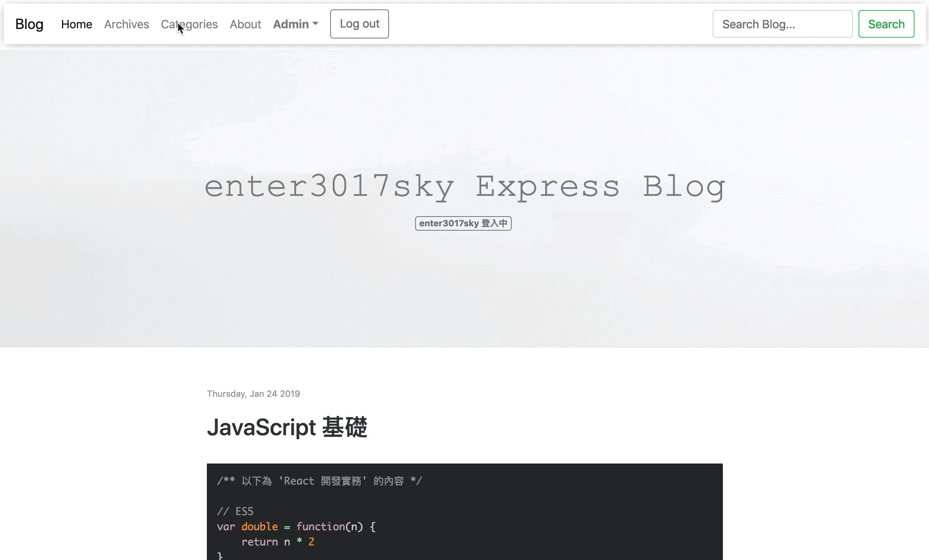
Task: Click the enter3017sky 登入中 status badge
Action: (463, 223)
